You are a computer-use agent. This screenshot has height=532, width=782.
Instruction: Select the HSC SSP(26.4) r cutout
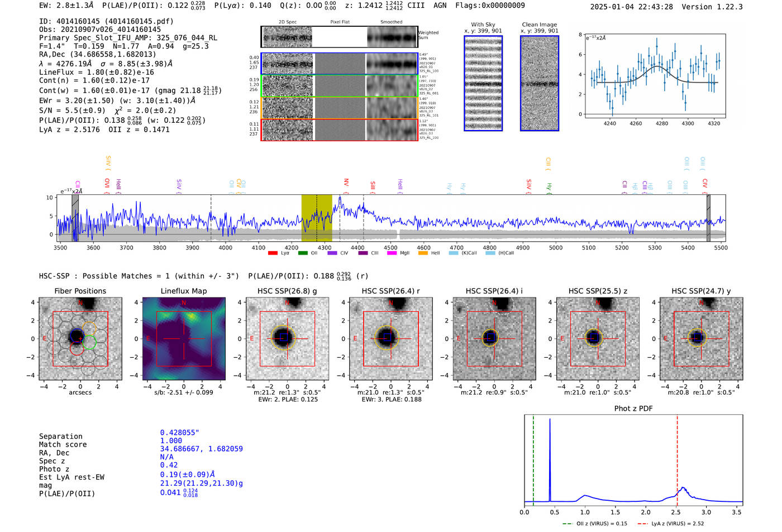391,339
